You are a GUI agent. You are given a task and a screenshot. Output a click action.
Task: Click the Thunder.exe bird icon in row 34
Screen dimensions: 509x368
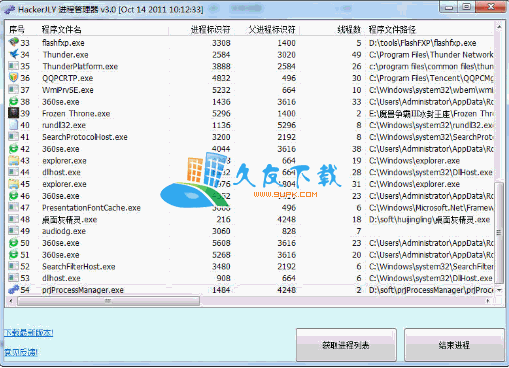click(13, 54)
